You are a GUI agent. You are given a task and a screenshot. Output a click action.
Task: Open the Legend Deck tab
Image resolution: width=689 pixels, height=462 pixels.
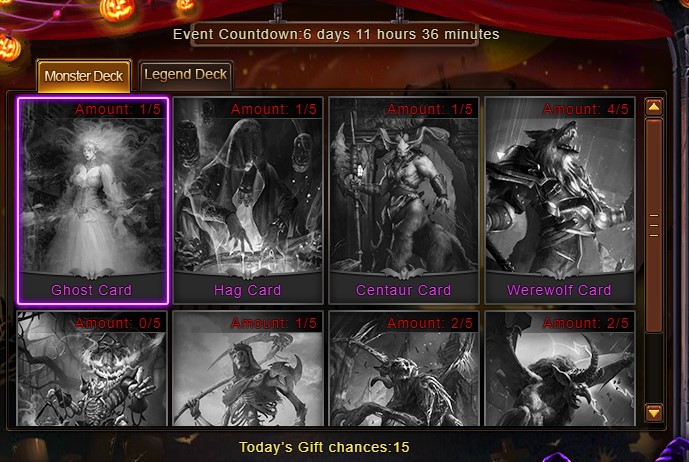click(185, 75)
